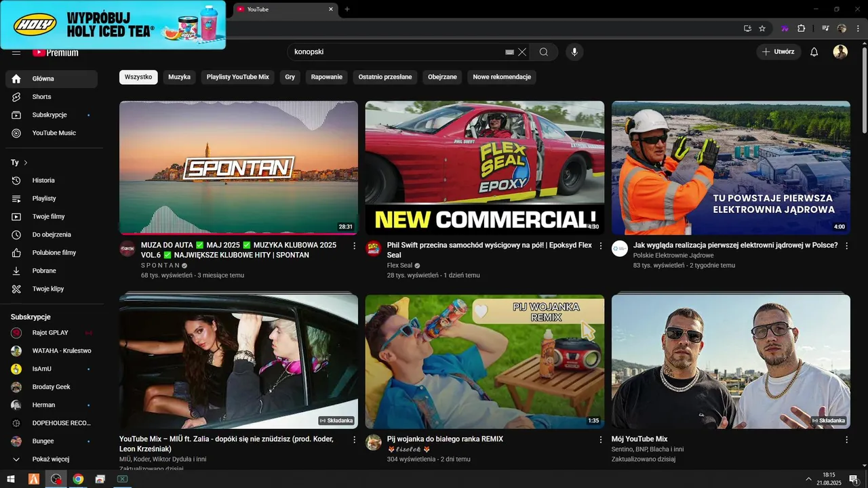Viewport: 868px width, 488px height.
Task: Open options for the MIÜ mix
Action: pyautogui.click(x=354, y=439)
